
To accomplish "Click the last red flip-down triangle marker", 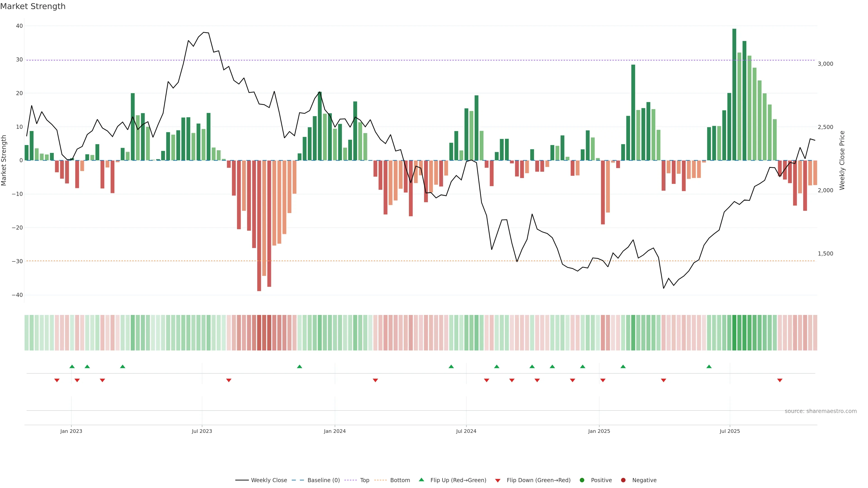I will click(780, 380).
